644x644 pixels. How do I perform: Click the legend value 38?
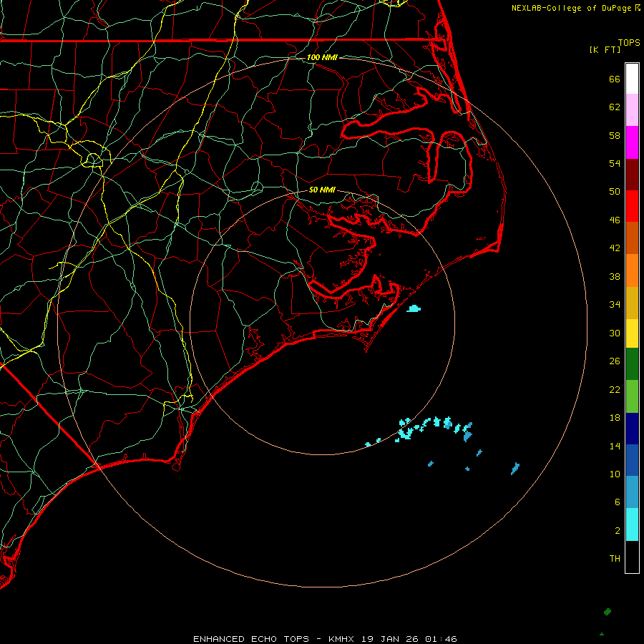615,276
